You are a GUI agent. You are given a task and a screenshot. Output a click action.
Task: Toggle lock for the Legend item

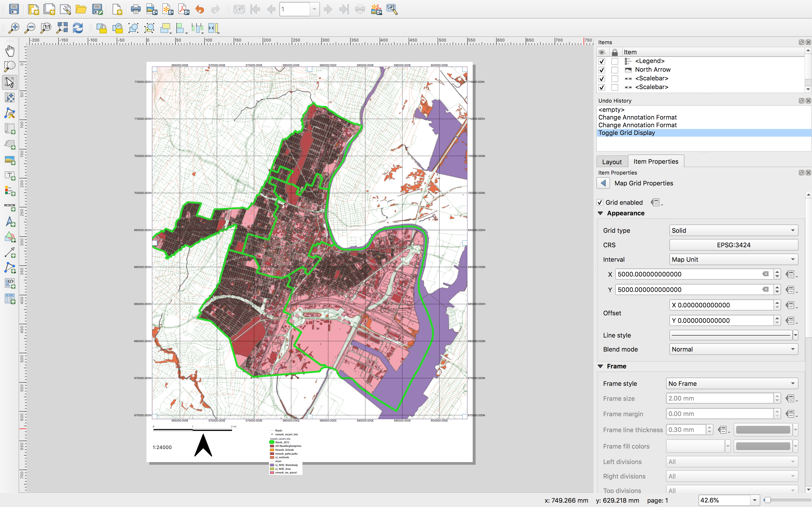tap(614, 61)
